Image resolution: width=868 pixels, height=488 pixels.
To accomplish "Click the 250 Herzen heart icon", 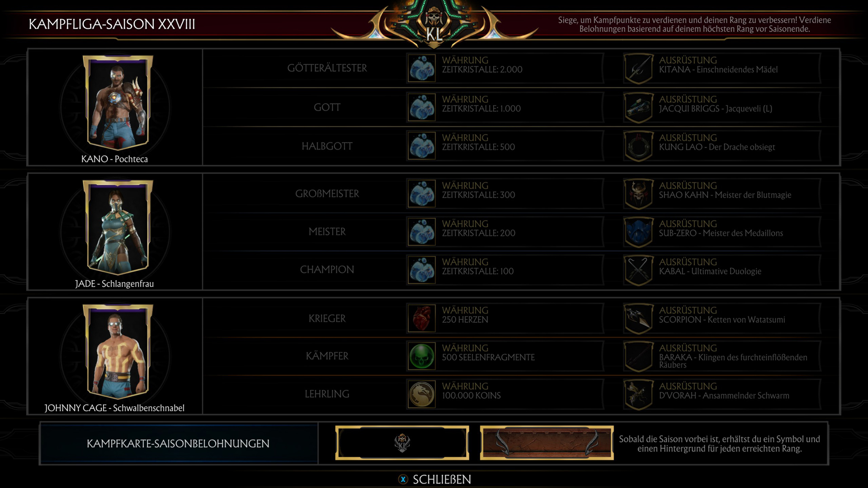I will [421, 318].
